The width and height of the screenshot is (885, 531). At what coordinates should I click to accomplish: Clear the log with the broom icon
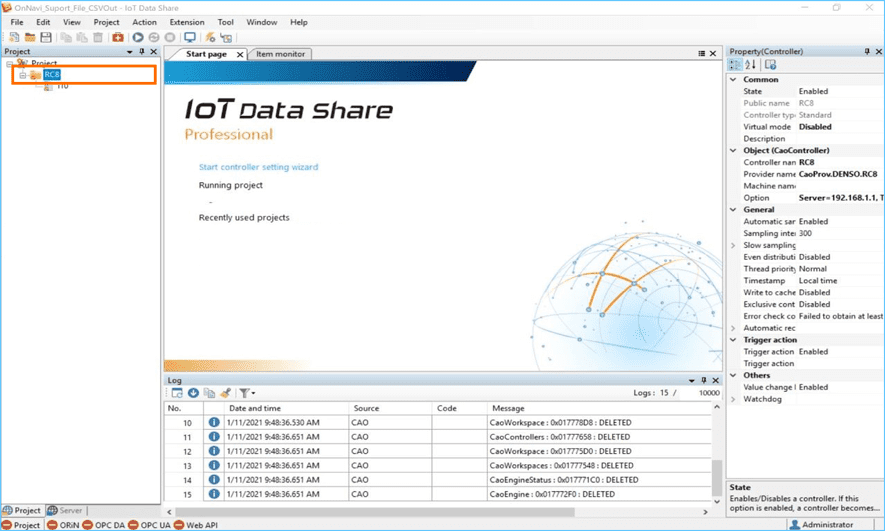click(225, 393)
